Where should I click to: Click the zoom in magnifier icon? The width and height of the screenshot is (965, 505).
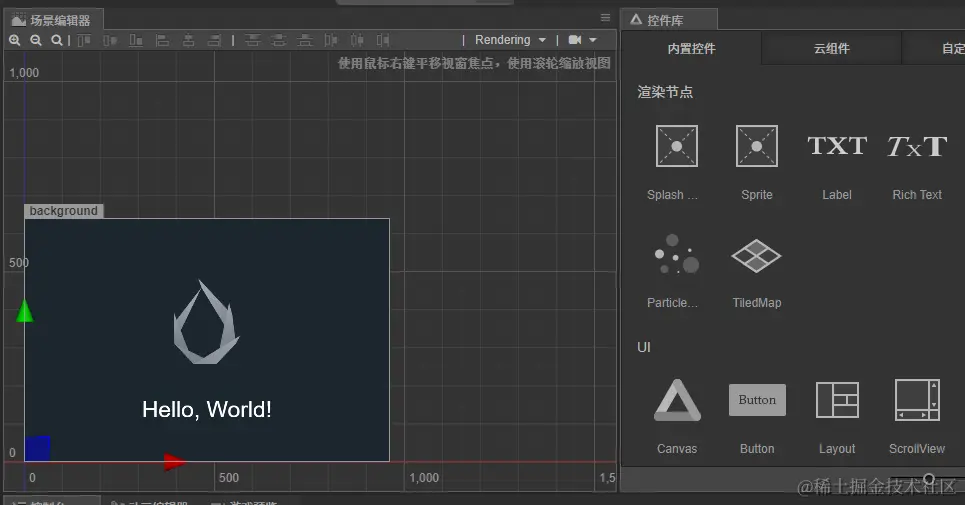15,40
